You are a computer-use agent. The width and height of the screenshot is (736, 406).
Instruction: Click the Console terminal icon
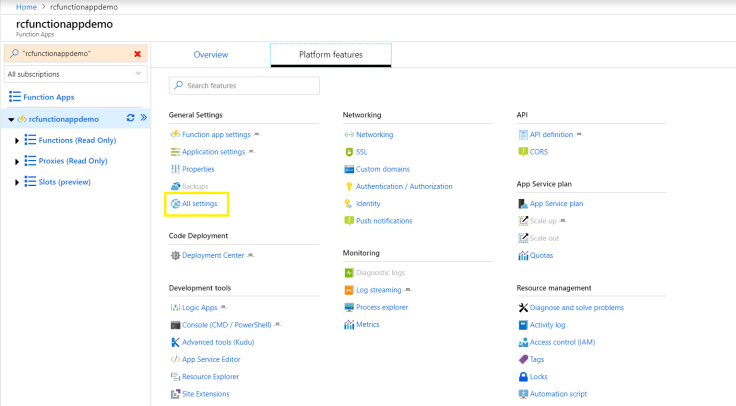pyautogui.click(x=175, y=325)
